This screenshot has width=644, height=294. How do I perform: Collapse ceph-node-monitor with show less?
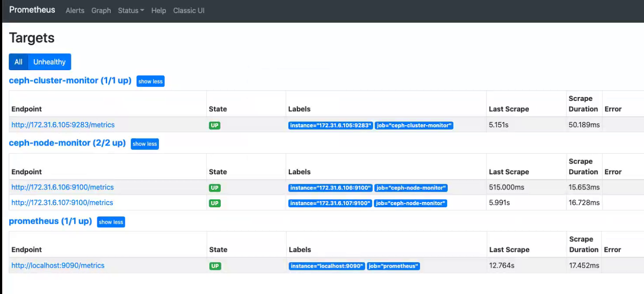(145, 144)
